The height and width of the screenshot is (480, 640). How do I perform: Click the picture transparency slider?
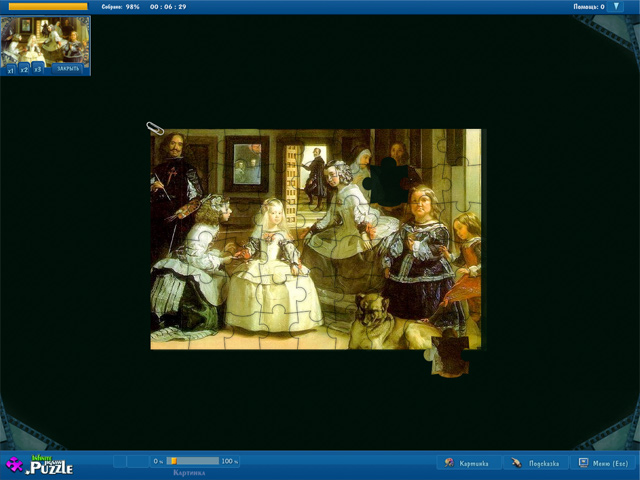192,461
